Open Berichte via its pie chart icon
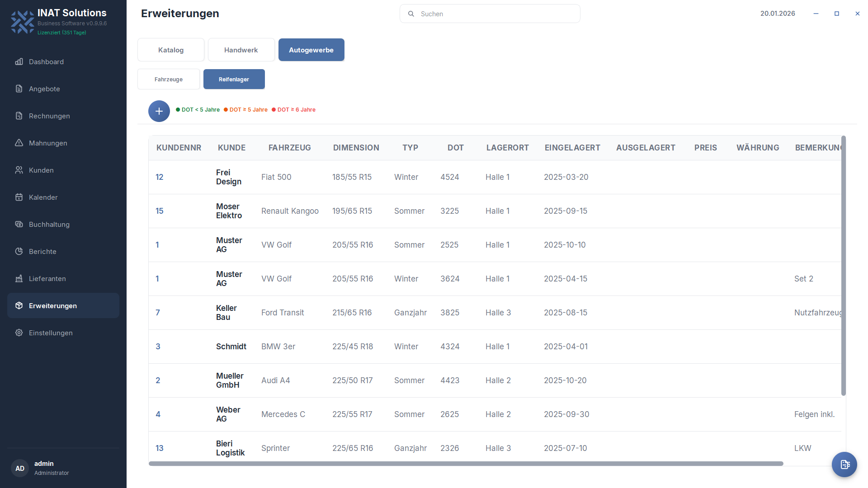 (x=19, y=252)
